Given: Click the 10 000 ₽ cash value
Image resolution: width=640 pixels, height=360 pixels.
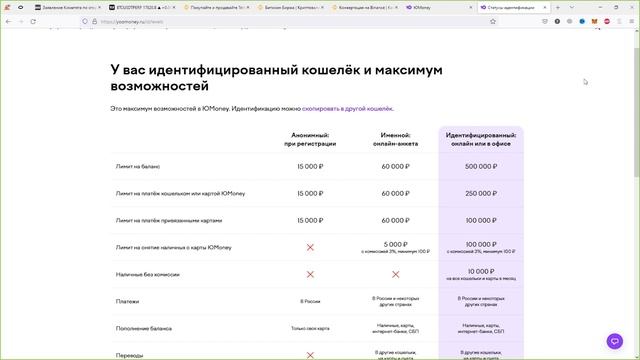Looking at the screenshot, I should coord(481,271).
